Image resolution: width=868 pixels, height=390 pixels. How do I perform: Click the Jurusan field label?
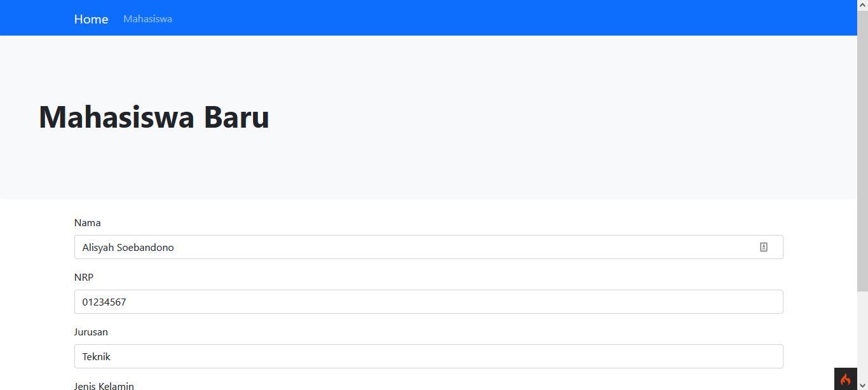[x=91, y=332]
